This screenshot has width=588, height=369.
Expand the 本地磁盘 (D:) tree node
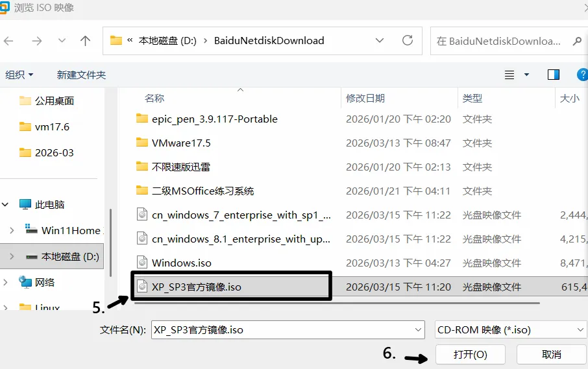(12, 256)
